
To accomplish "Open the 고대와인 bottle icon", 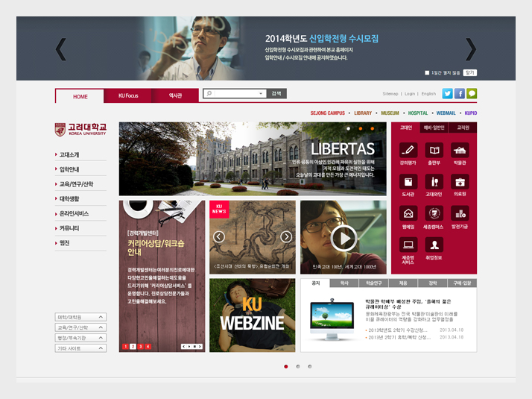I will (x=434, y=182).
